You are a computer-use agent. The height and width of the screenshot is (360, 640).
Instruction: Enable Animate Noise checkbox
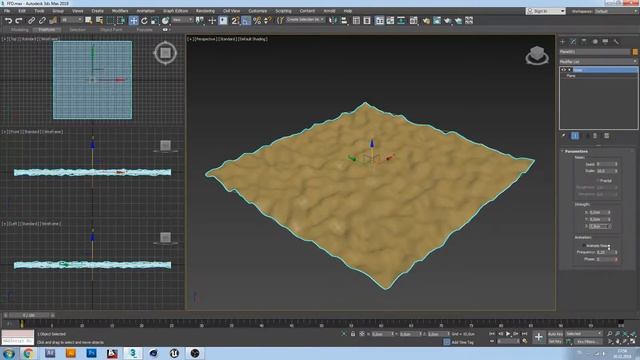point(584,246)
